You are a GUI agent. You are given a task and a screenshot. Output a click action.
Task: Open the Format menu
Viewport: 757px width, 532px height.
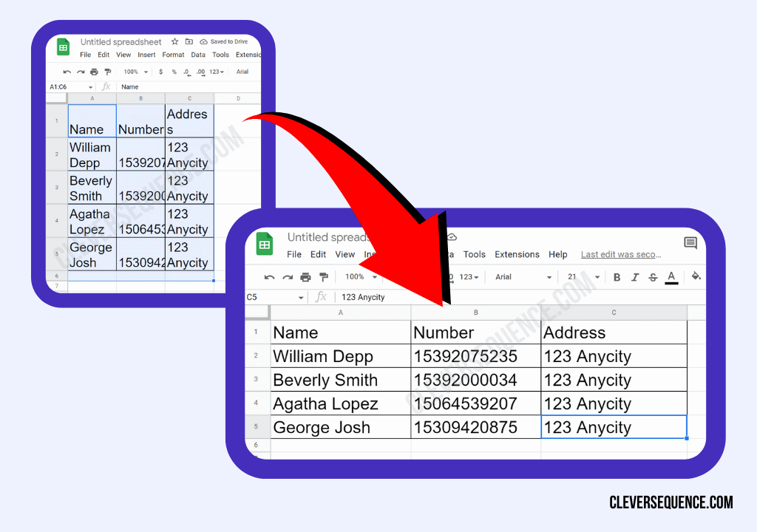(173, 55)
